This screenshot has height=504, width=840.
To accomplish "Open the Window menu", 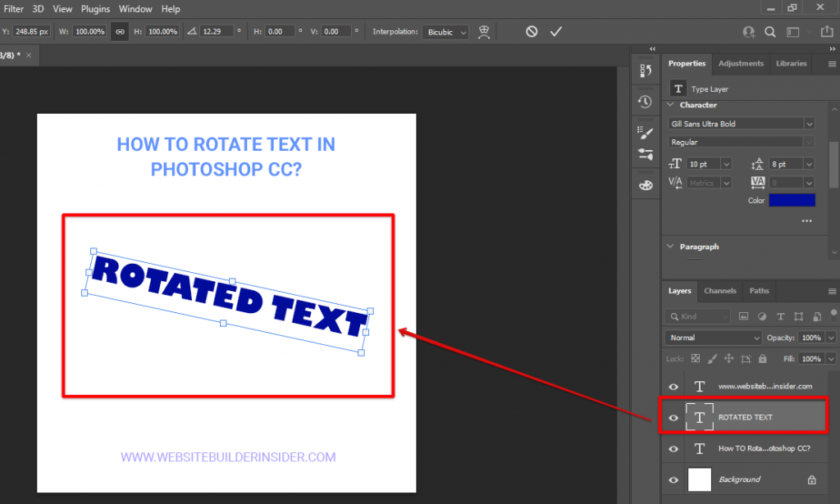I will click(135, 8).
